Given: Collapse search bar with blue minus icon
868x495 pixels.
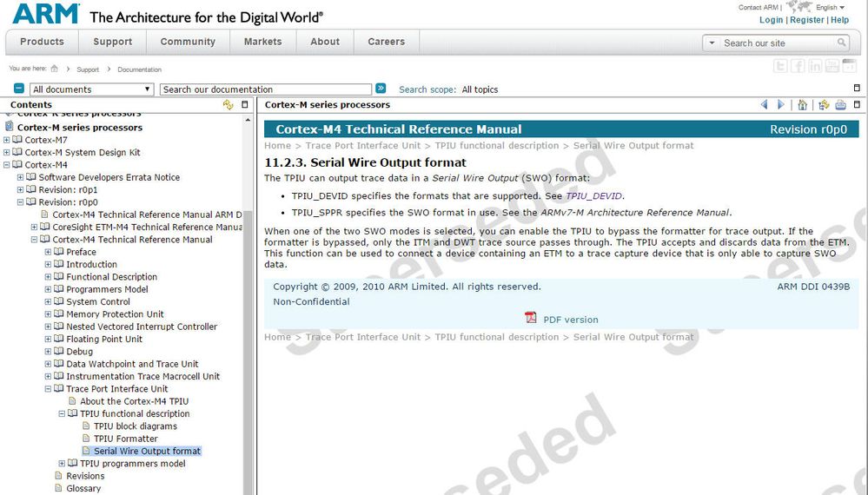Looking at the screenshot, I should [x=19, y=89].
